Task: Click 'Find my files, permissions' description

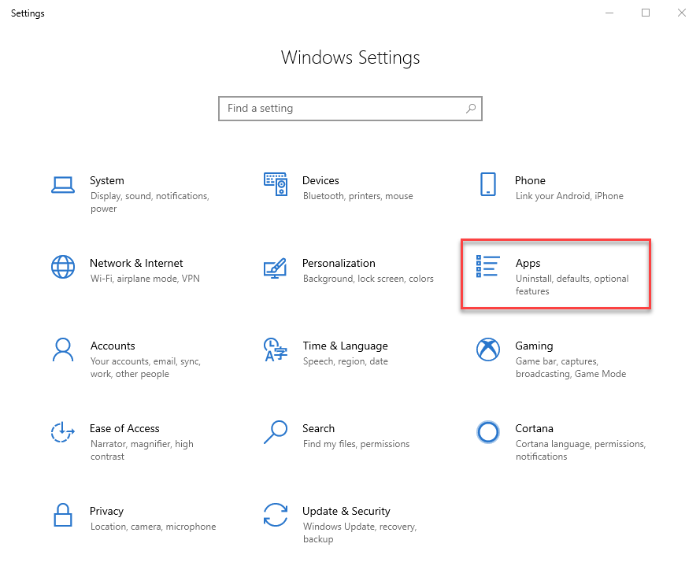Action: tap(356, 443)
